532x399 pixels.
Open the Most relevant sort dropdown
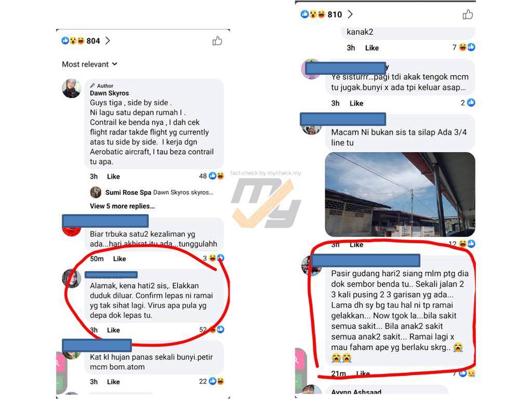(89, 64)
